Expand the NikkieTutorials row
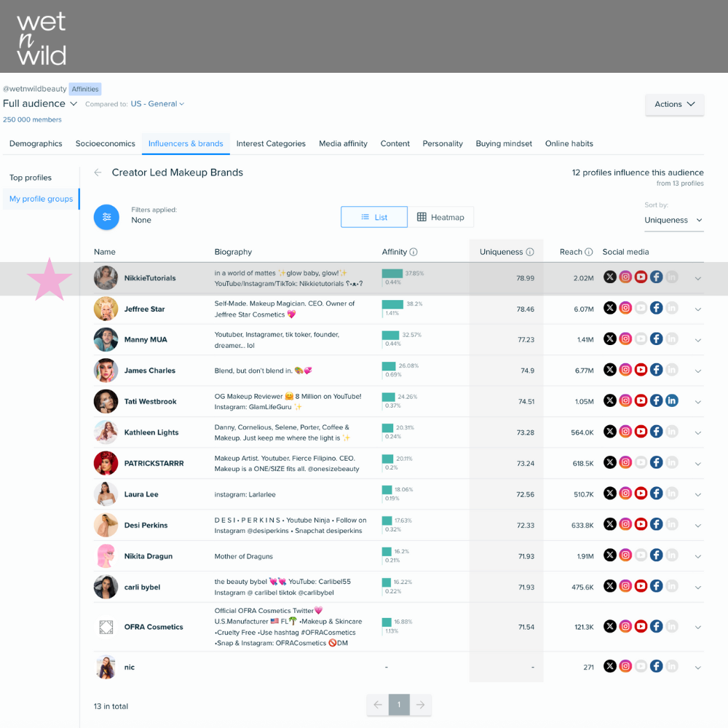 click(698, 279)
